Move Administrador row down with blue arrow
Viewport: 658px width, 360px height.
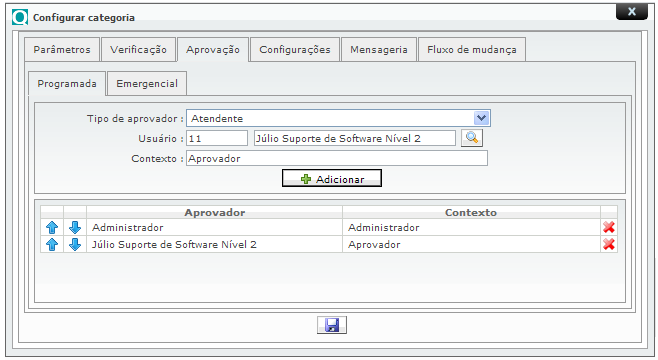[x=75, y=227]
